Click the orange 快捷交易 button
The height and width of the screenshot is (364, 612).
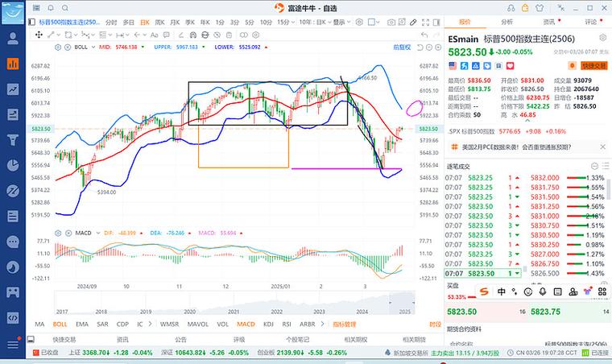click(x=594, y=65)
